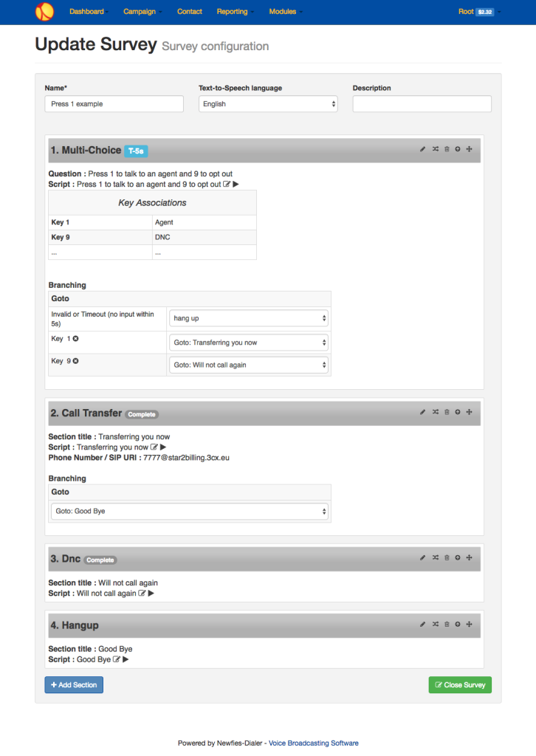This screenshot has width=536, height=756.
Task: Open the Reporting menu
Action: [234, 12]
